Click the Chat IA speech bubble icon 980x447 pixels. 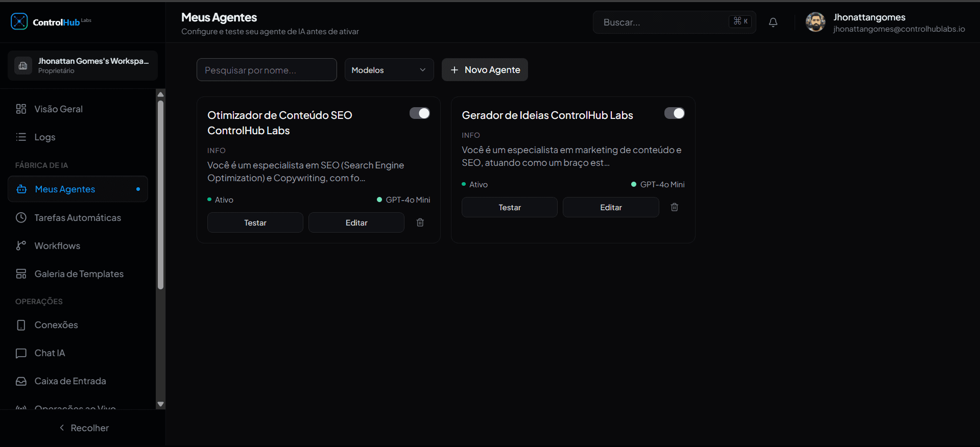tap(21, 353)
